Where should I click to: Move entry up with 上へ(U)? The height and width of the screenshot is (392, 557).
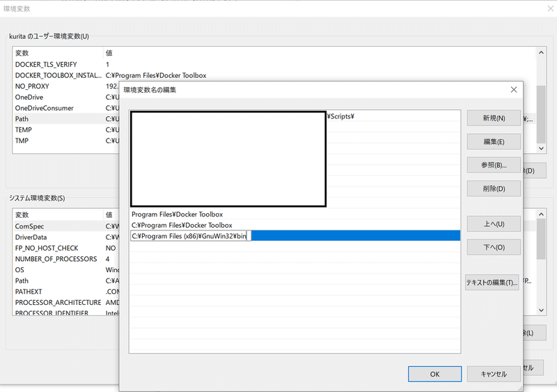point(494,224)
